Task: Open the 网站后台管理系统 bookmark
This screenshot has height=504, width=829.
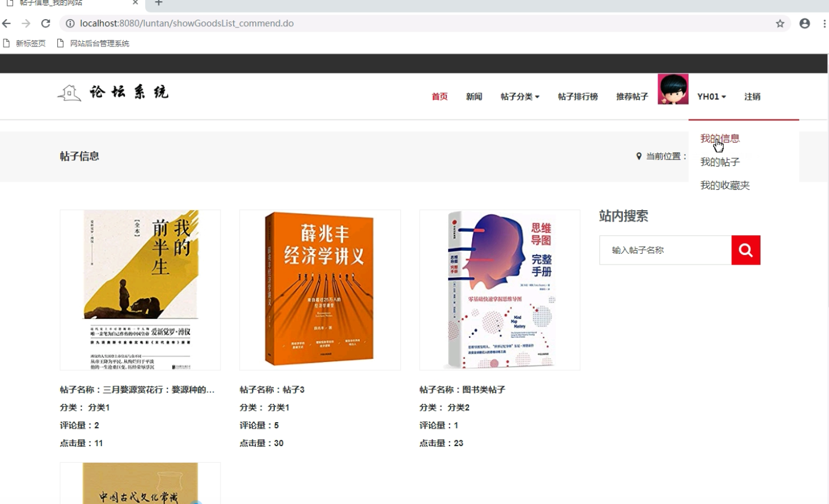Action: pos(93,43)
